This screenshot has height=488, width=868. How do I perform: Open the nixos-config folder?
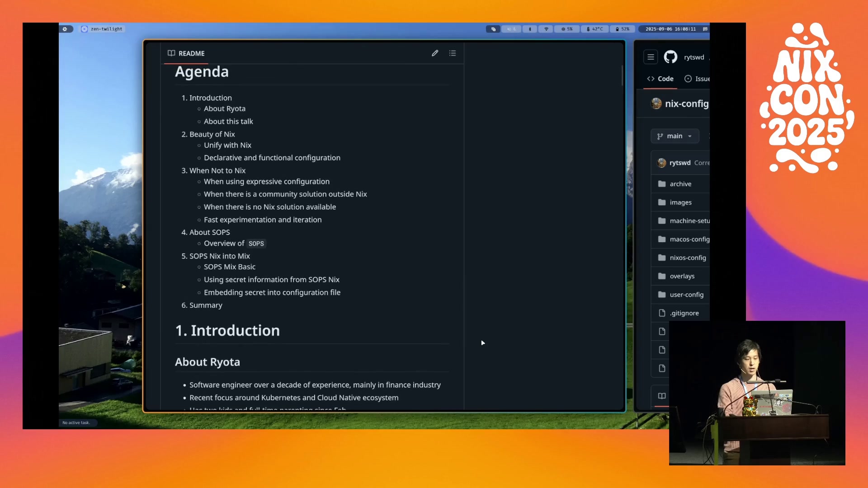(688, 258)
